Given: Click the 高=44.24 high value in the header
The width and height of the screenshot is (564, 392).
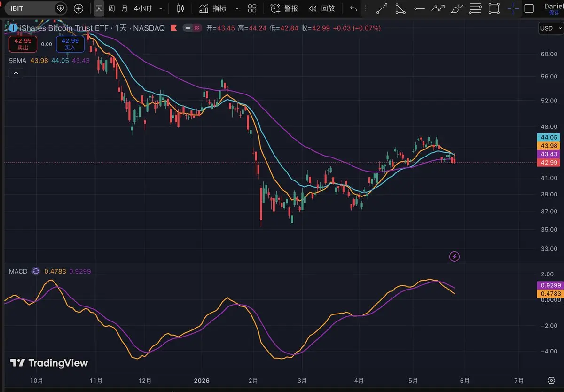Looking at the screenshot, I should pos(252,28).
